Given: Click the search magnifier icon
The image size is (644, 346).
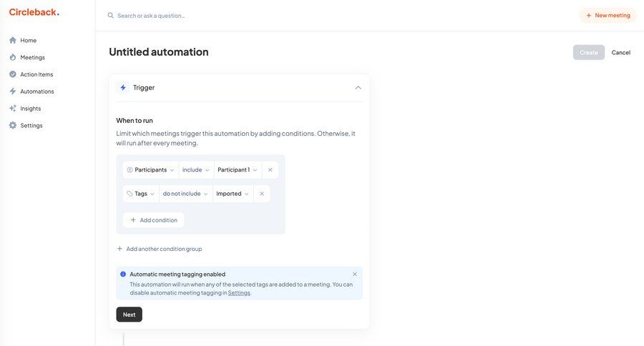Looking at the screenshot, I should click(x=111, y=16).
